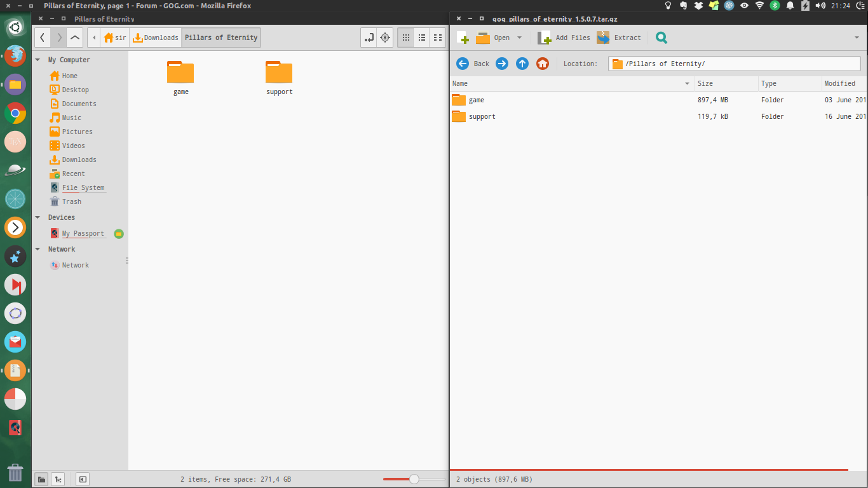
Task: Click the Extract button
Action: [x=619, y=37]
